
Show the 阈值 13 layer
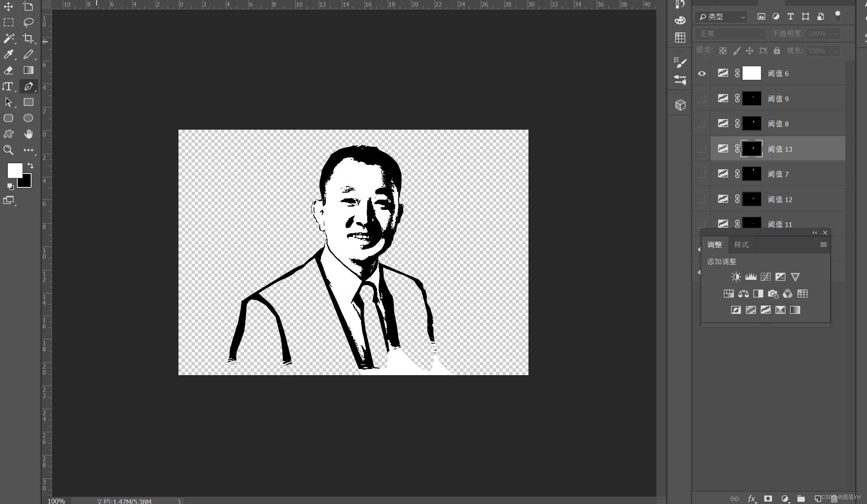pyautogui.click(x=702, y=149)
